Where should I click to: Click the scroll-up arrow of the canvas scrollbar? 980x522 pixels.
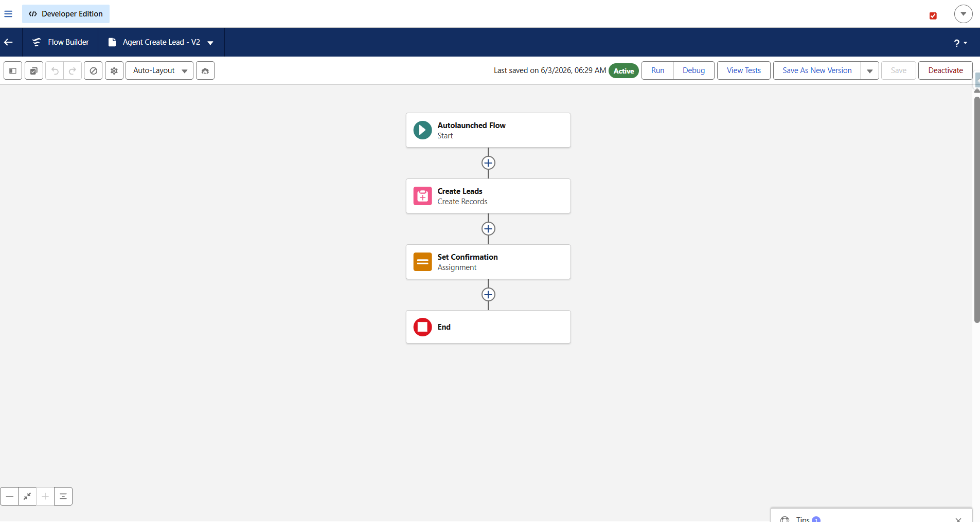click(977, 91)
